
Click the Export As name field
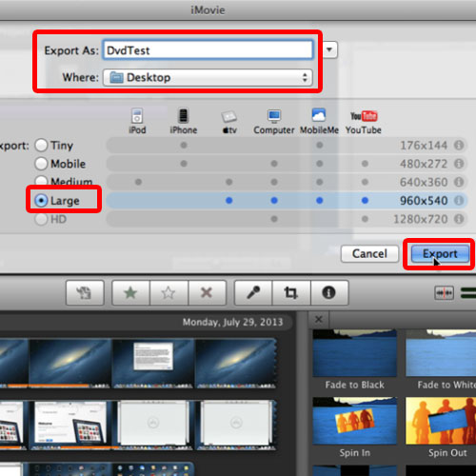208,50
